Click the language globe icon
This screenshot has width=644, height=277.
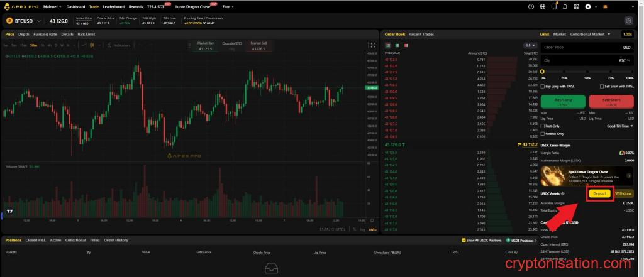(x=543, y=7)
